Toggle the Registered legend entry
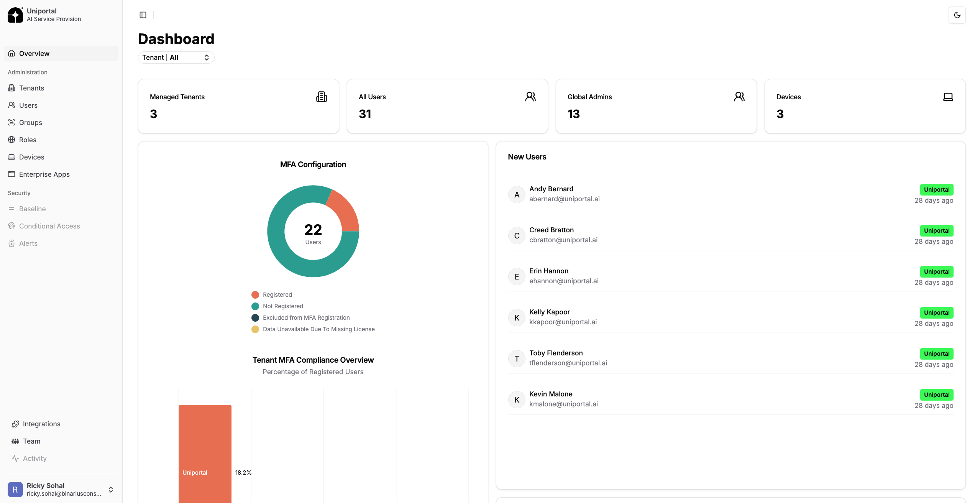The height and width of the screenshot is (503, 980). [x=277, y=294]
